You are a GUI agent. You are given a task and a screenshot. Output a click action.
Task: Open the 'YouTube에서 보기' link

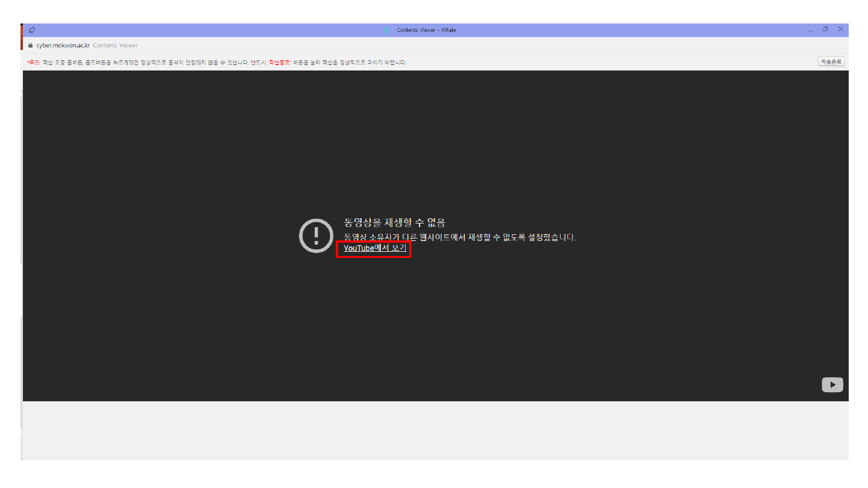point(374,248)
